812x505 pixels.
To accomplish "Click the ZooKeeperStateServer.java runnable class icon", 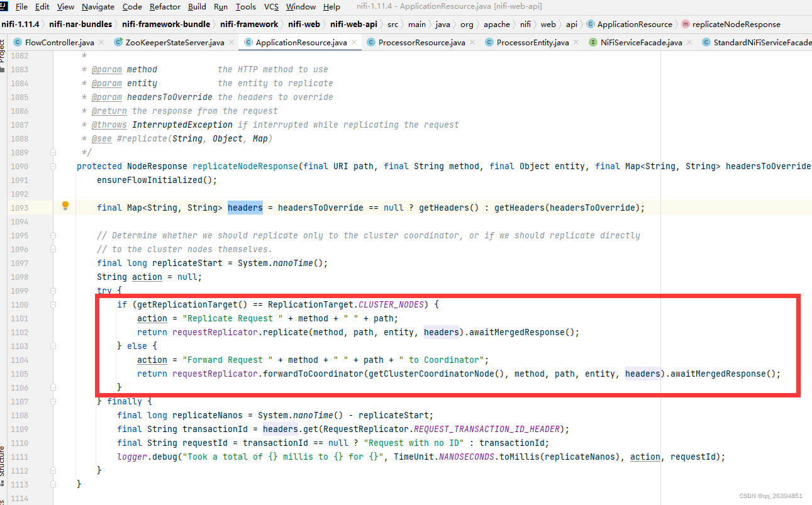I will (x=119, y=42).
